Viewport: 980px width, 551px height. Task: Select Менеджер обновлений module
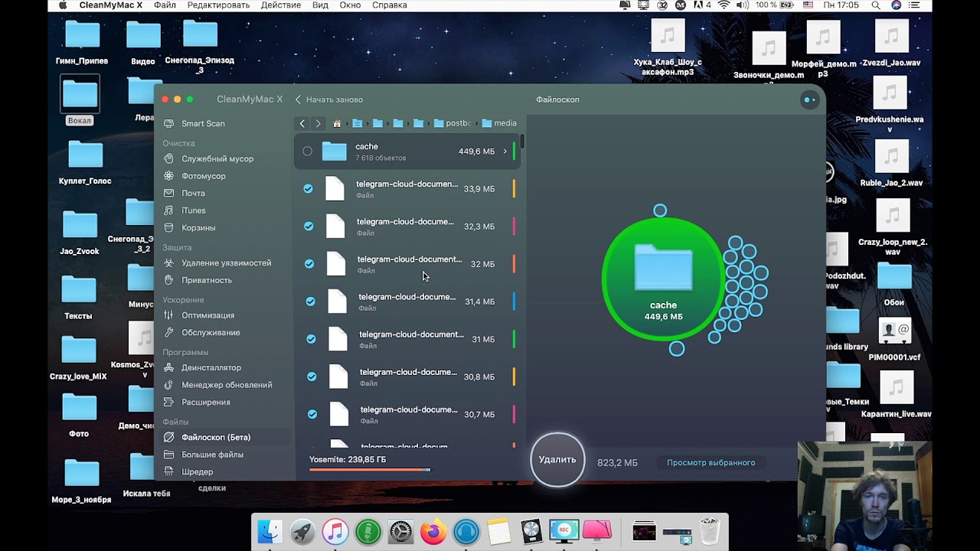point(227,385)
